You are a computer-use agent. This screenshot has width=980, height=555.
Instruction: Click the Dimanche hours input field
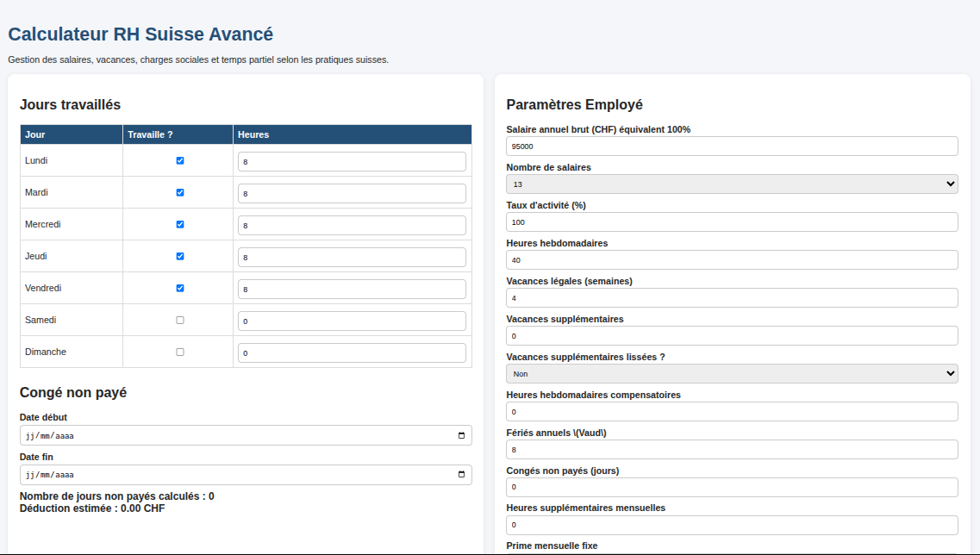click(352, 352)
